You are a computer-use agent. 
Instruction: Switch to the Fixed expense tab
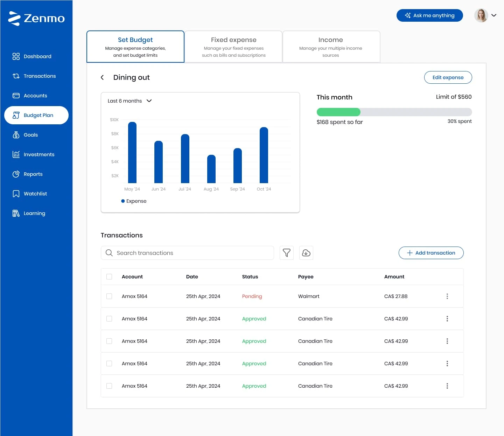233,47
